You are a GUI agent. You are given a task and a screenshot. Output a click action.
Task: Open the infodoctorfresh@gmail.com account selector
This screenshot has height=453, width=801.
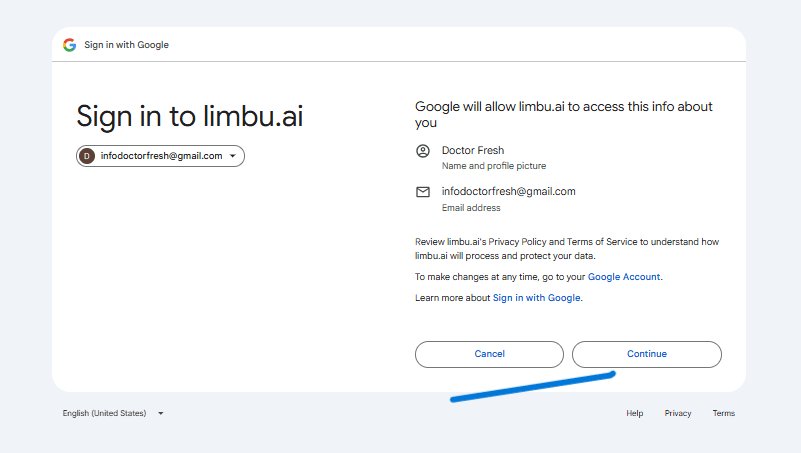(x=160, y=156)
